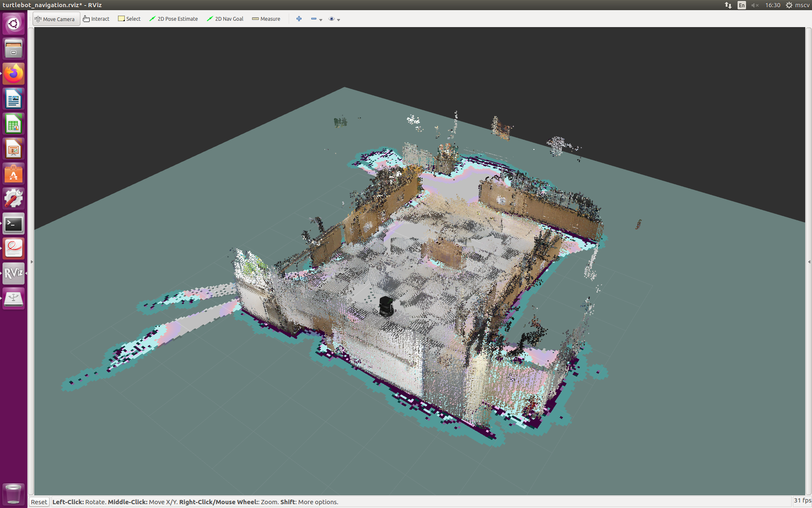Screen dimensions: 812x508
Task: Open the mscv session menu
Action: click(x=798, y=5)
